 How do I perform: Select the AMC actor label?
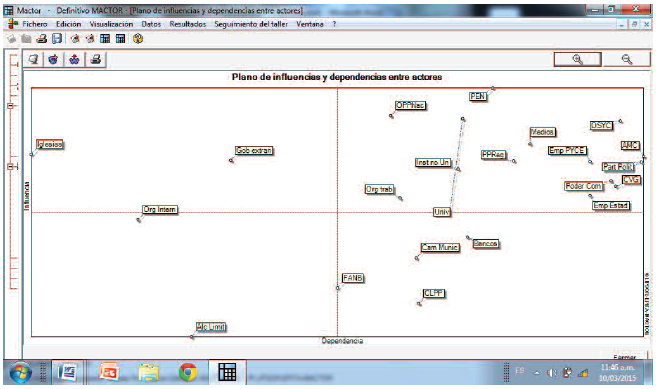(630, 145)
